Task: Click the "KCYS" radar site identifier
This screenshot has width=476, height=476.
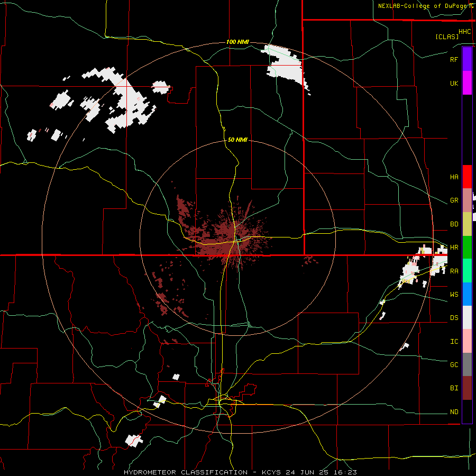Action: 271,472
